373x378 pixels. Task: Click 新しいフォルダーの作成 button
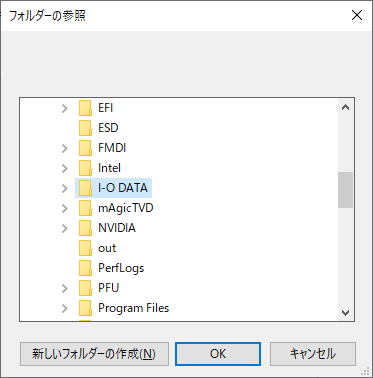(94, 354)
